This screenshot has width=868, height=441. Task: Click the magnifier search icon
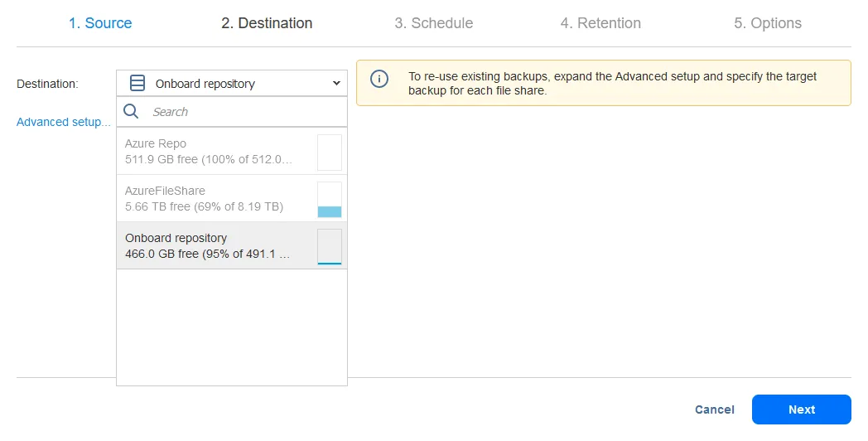(x=131, y=111)
